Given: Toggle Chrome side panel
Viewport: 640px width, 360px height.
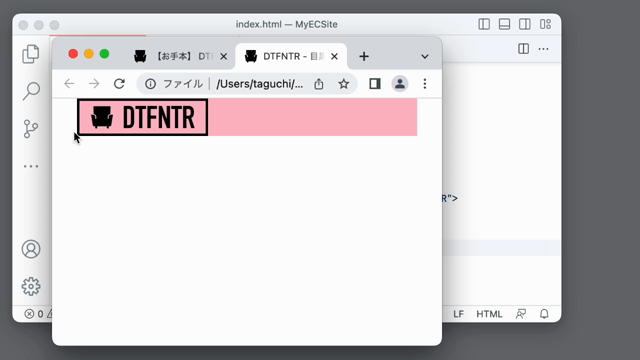Looking at the screenshot, I should pyautogui.click(x=375, y=84).
